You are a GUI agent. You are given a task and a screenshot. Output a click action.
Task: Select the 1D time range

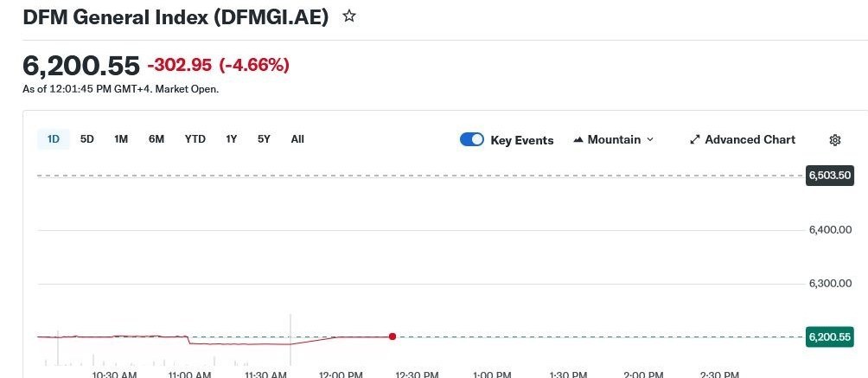(x=54, y=139)
